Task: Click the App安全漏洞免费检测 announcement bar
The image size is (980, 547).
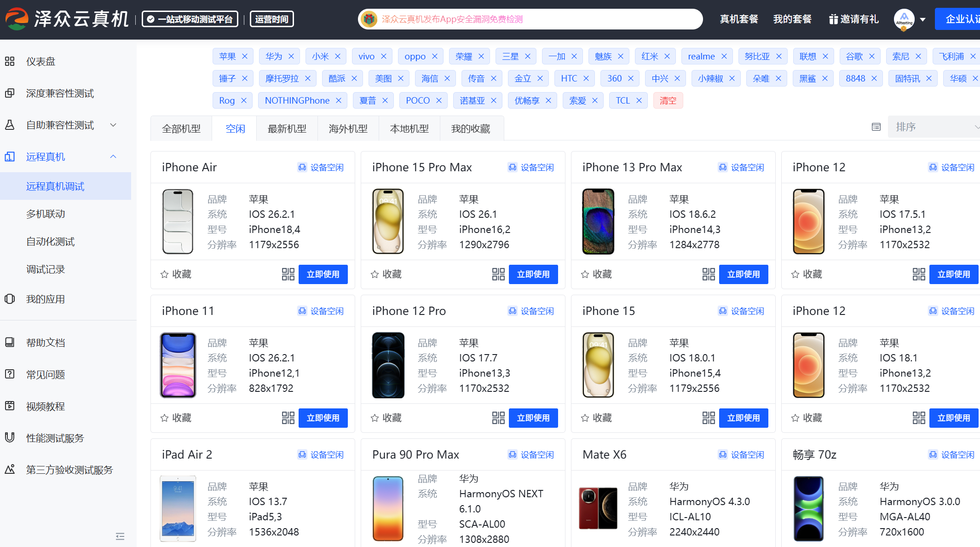Action: (x=530, y=19)
